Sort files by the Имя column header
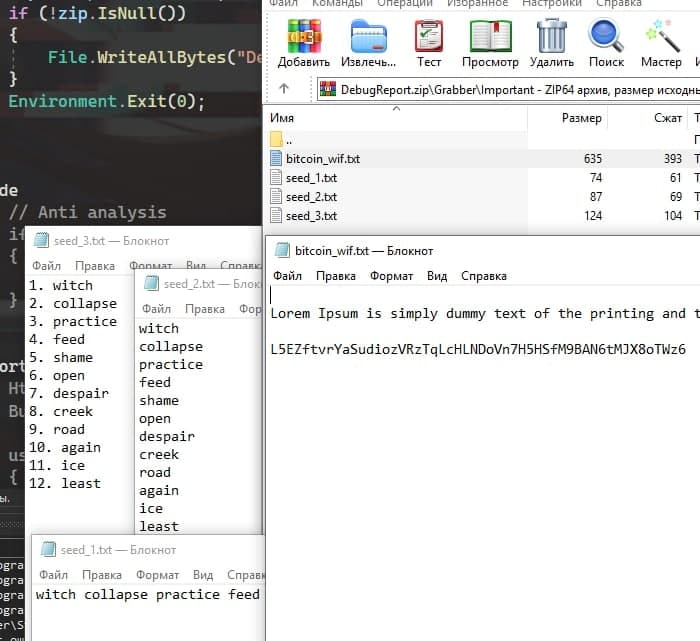 coord(283,118)
